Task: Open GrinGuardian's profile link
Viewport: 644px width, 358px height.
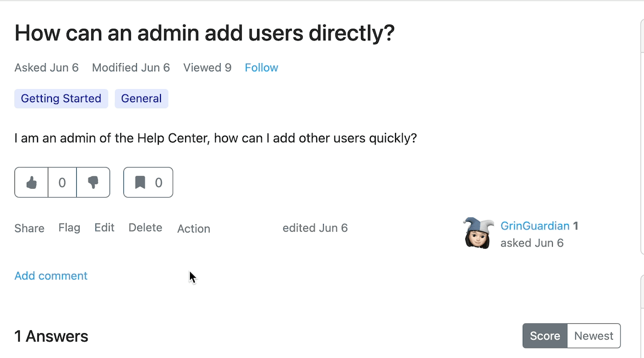Action: 535,226
